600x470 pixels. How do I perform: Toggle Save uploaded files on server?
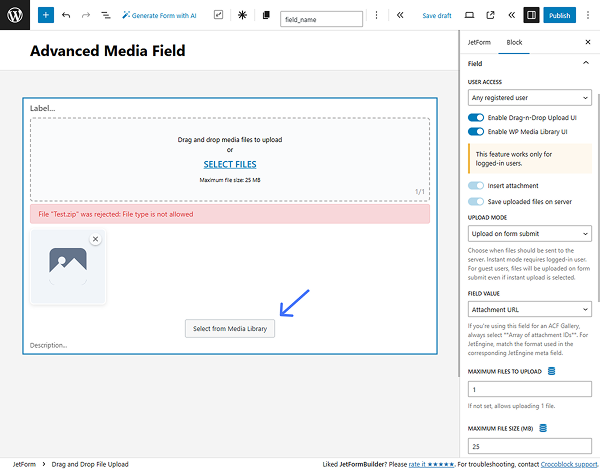(476, 201)
